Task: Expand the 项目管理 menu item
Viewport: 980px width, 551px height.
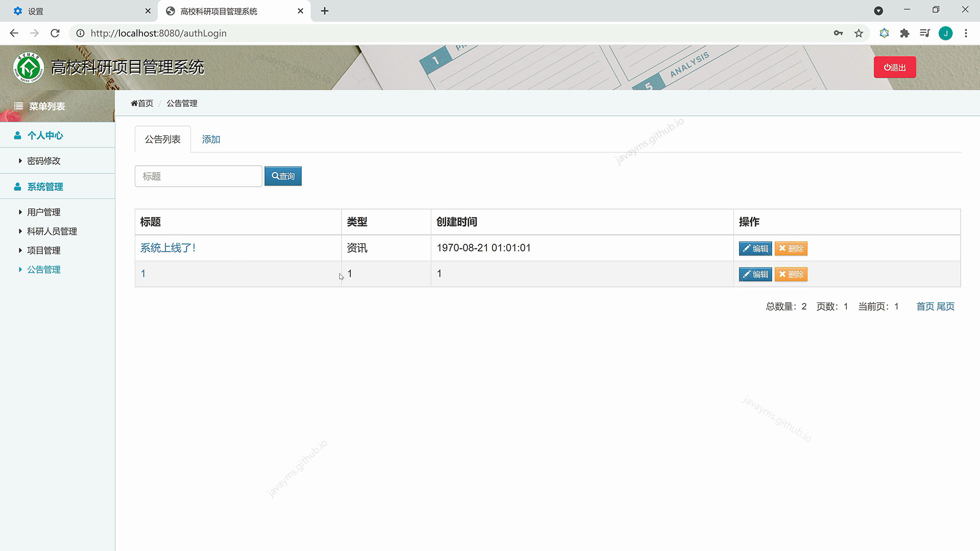Action: (43, 250)
